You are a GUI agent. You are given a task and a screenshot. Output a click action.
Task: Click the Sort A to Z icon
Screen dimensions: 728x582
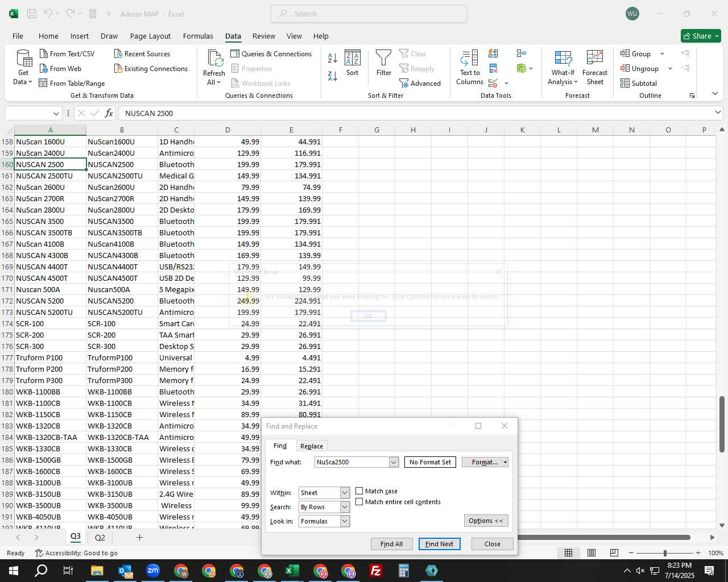click(x=333, y=57)
